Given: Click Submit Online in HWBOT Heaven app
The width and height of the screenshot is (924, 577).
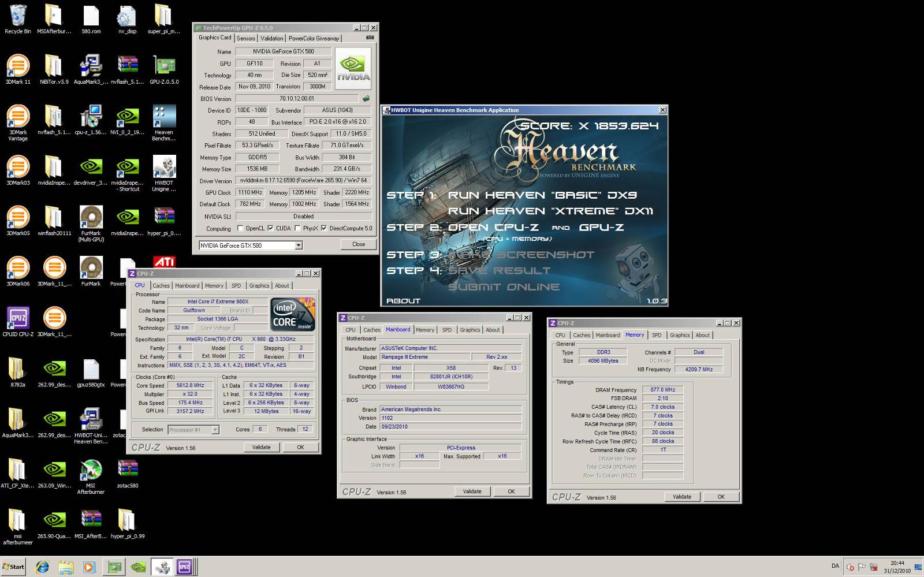Looking at the screenshot, I should [x=504, y=287].
